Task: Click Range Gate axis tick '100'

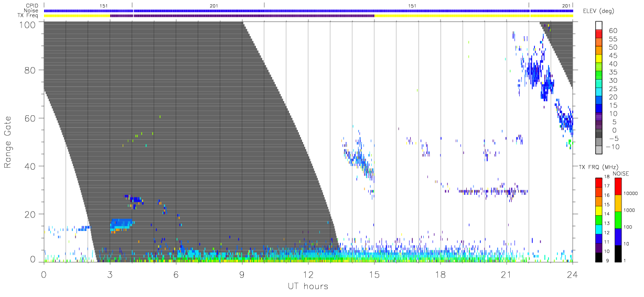Action: (27, 24)
